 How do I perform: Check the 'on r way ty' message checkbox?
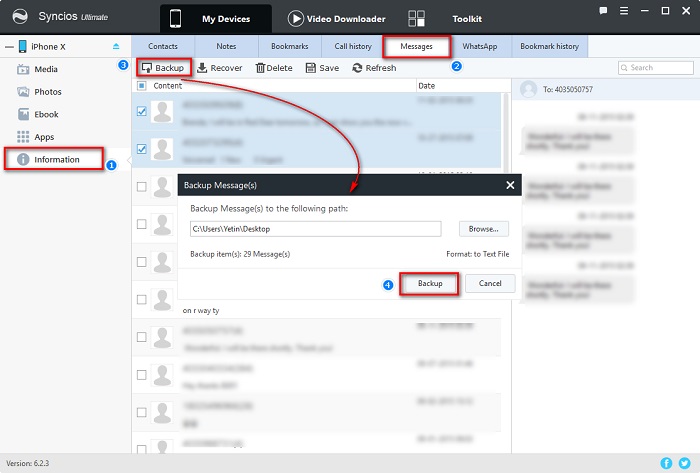point(142,299)
